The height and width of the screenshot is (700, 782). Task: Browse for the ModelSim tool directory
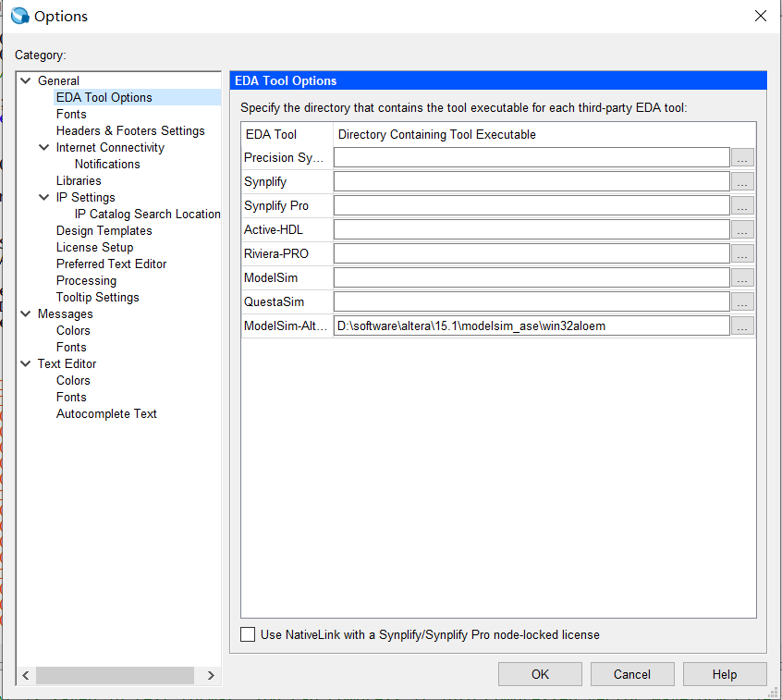click(742, 277)
